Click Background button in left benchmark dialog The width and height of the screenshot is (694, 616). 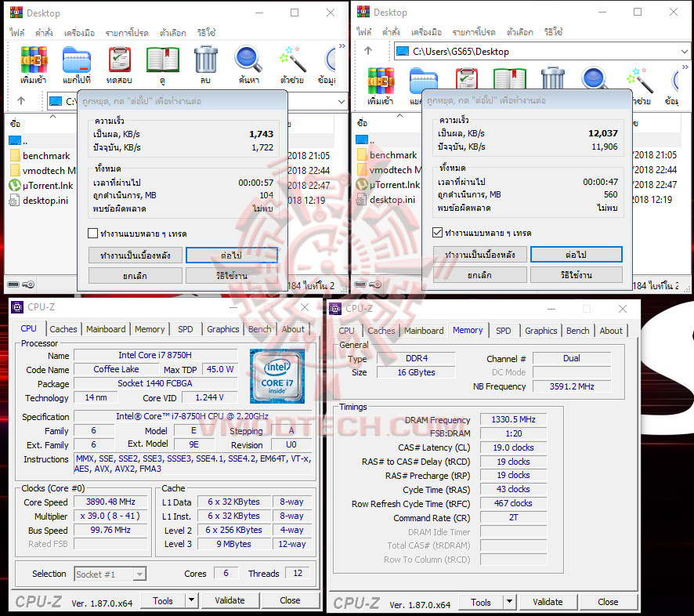(136, 255)
